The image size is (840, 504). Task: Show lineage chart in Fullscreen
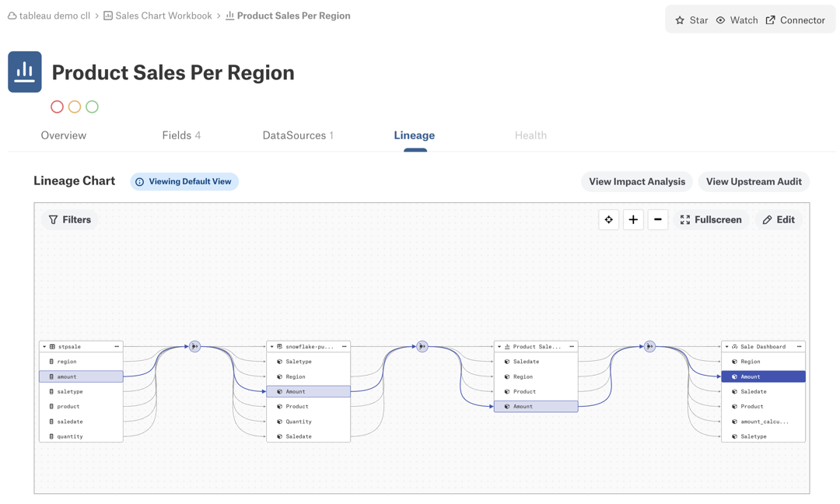point(711,219)
